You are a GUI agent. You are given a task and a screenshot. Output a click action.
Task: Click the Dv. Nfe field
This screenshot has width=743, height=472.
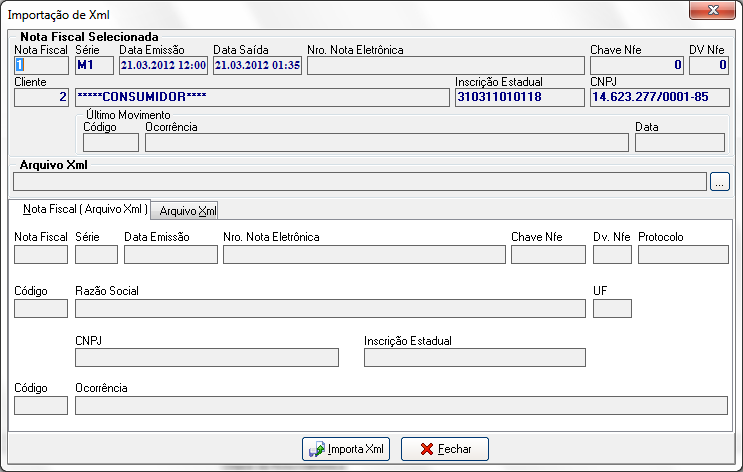pos(612,254)
